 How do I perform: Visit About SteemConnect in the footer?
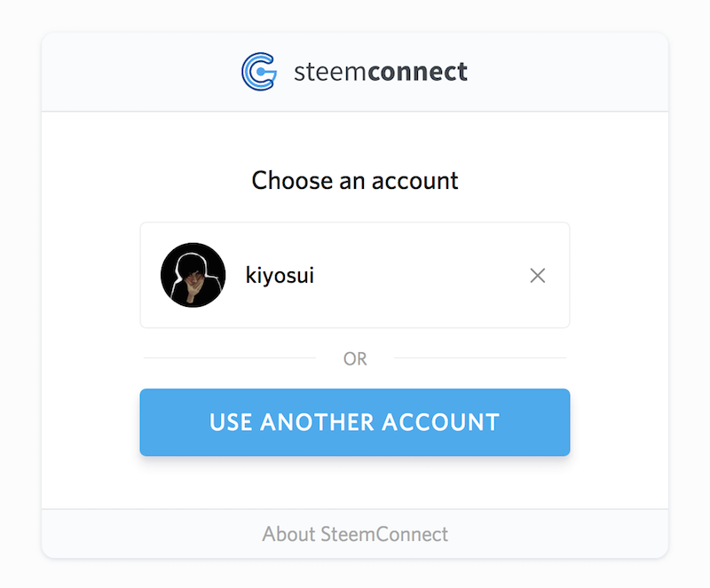[x=354, y=534]
